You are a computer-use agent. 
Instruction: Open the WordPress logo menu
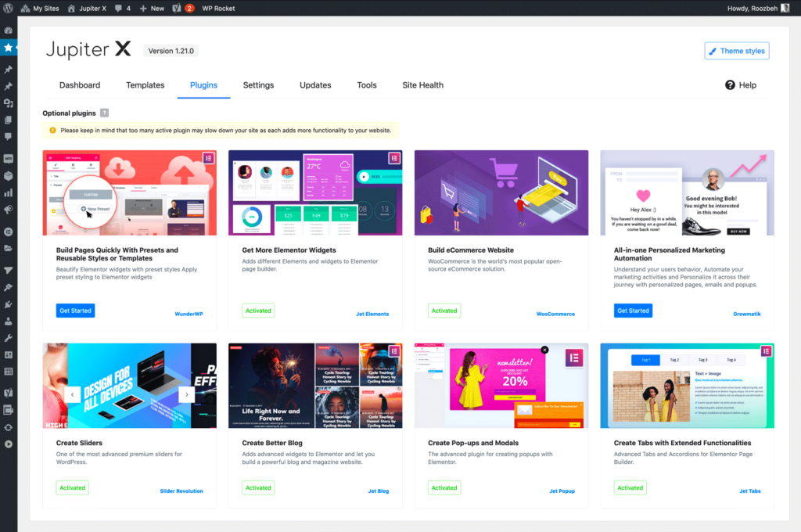click(9, 8)
